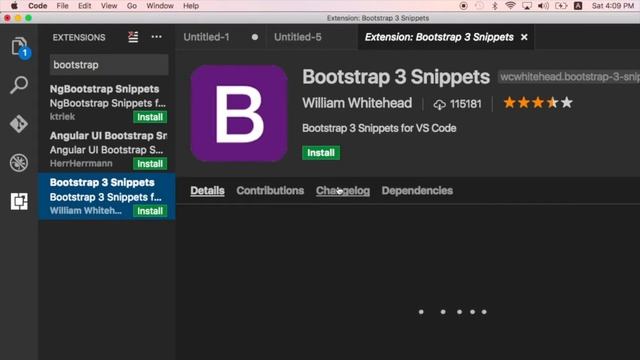The image size is (640, 360).
Task: Select the Angular UI Bootstrap Snippets list entry
Action: (x=107, y=149)
